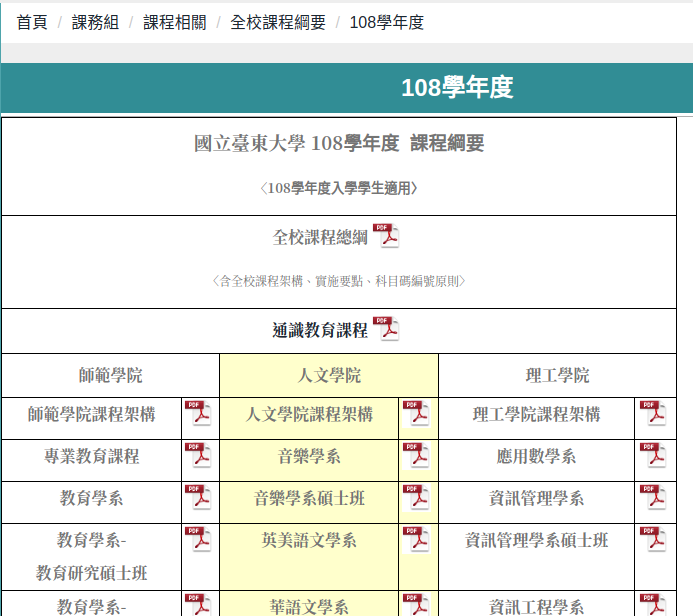Open PDF for 資訊管理學系碩士班
Image resolution: width=693 pixels, height=616 pixels.
[653, 539]
